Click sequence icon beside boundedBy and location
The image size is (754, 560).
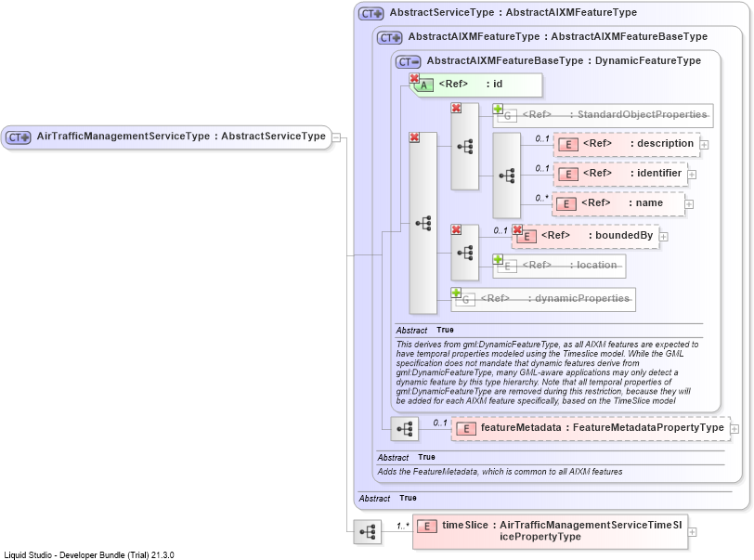click(x=465, y=253)
